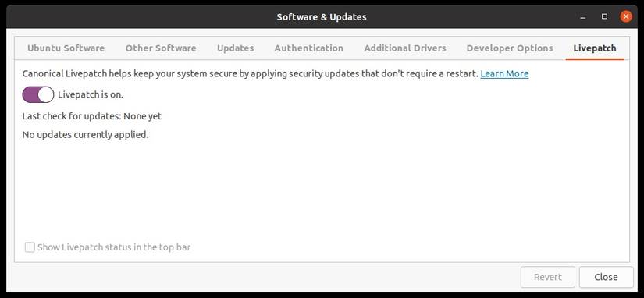The height and width of the screenshot is (298, 644).
Task: Close window using the orange X icon
Action: (x=625, y=17)
